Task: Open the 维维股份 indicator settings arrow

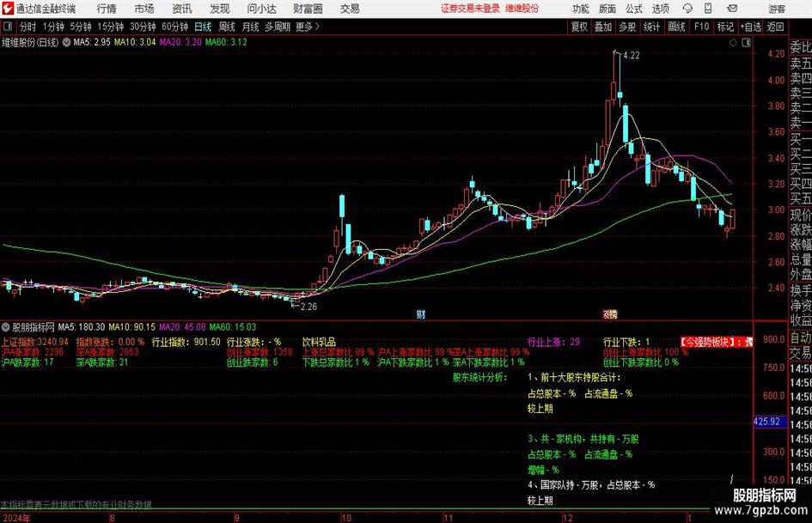Action: coord(66,42)
